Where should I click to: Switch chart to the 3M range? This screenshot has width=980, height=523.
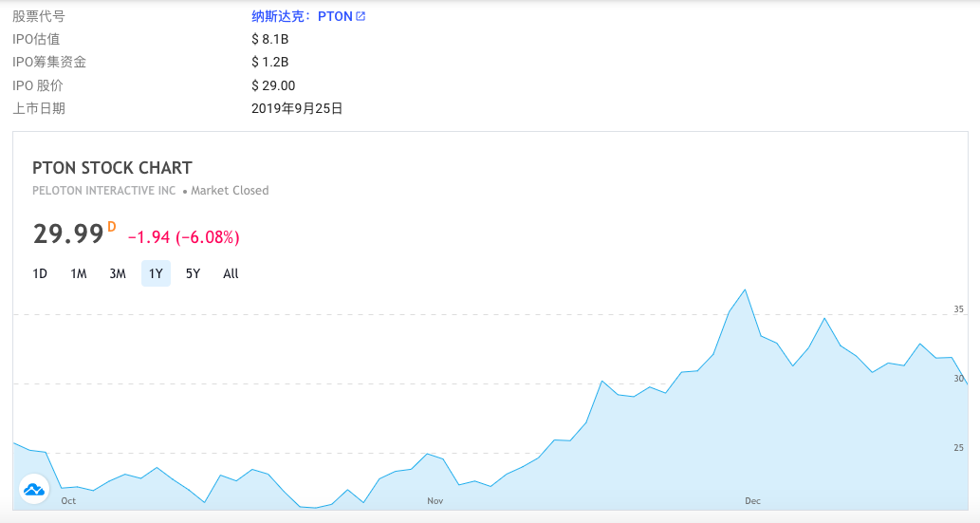tap(118, 273)
